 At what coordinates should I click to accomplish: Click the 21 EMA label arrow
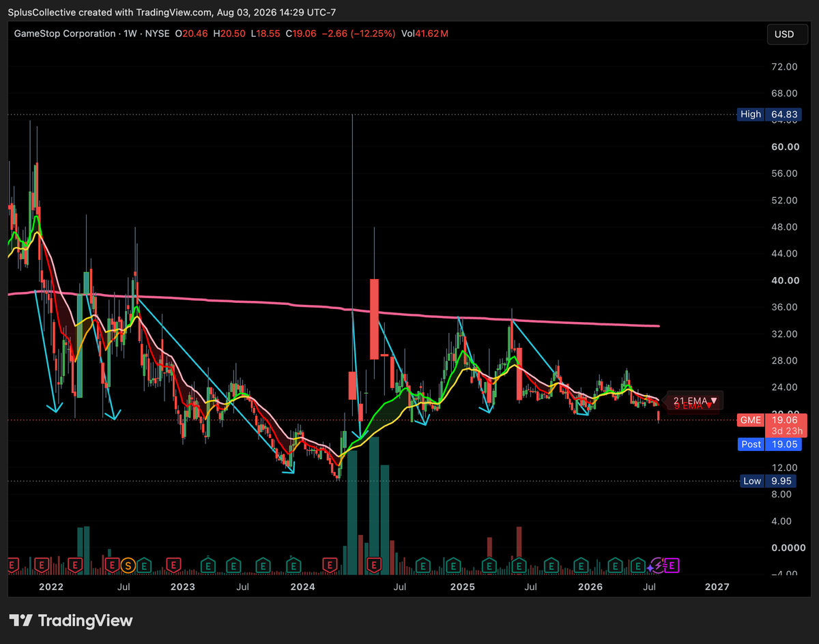point(713,400)
